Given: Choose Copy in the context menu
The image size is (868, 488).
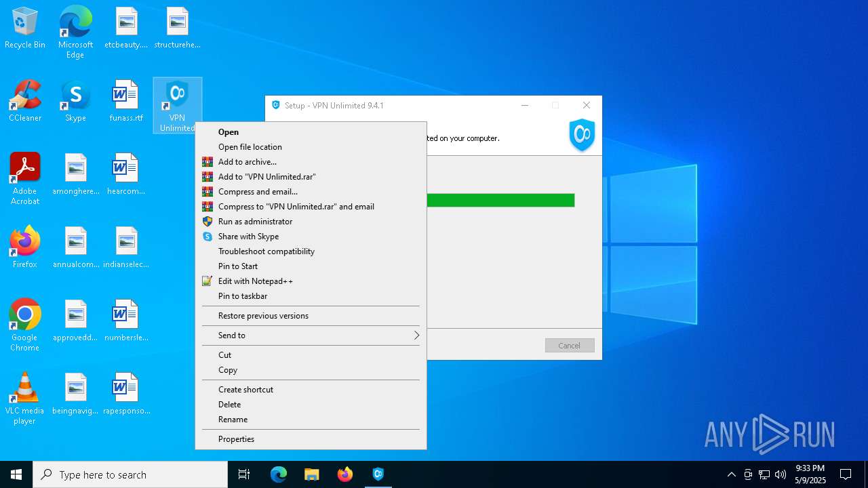Looking at the screenshot, I should point(311,370).
